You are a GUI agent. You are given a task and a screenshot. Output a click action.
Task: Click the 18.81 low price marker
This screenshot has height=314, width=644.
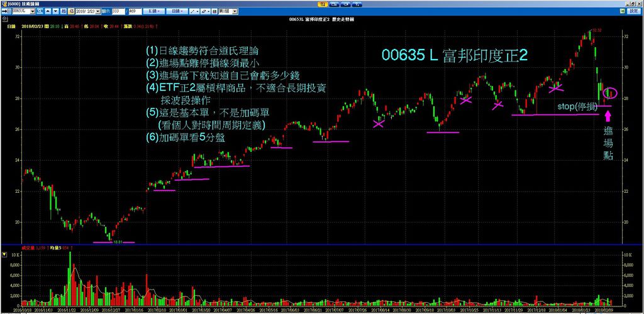(118, 242)
